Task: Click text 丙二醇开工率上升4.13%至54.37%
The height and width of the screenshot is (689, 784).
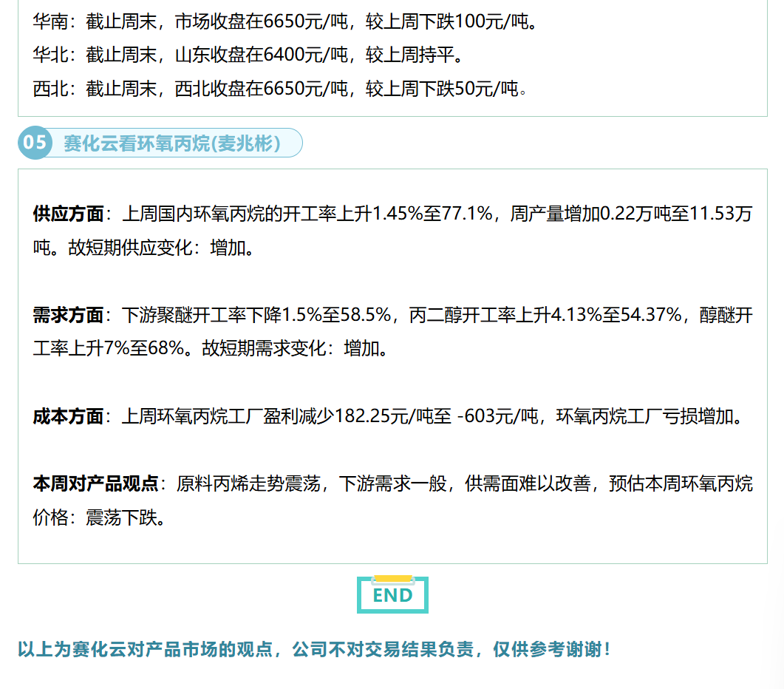Action: 545,315
